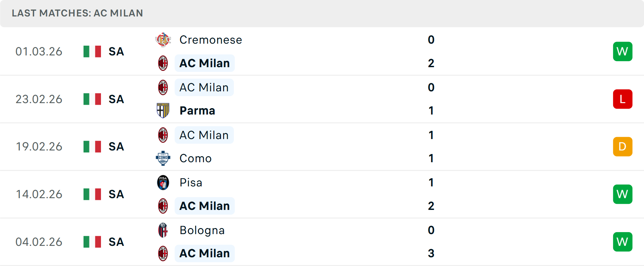
Task: Click the Pisa club badge
Action: (x=163, y=182)
